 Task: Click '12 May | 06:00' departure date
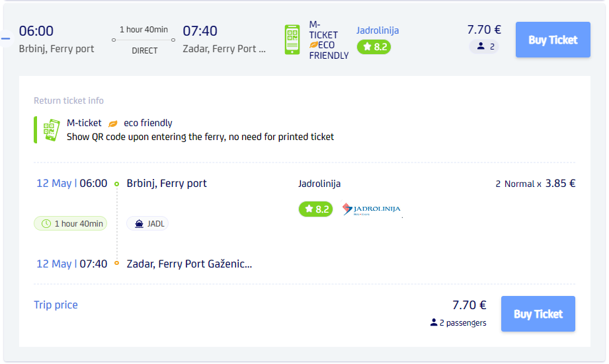click(72, 183)
